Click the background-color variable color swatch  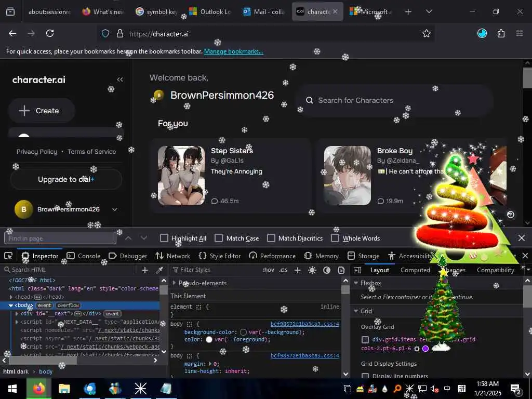click(243, 332)
